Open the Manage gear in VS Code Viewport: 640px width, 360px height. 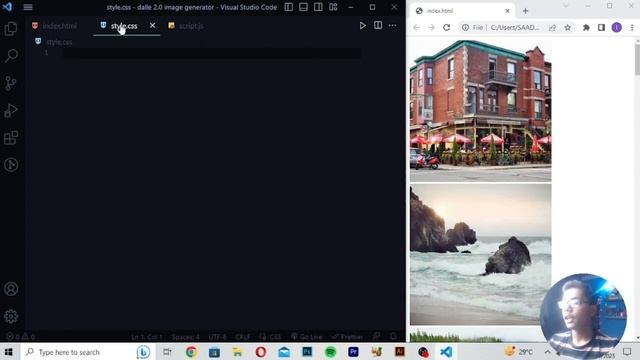(11, 316)
